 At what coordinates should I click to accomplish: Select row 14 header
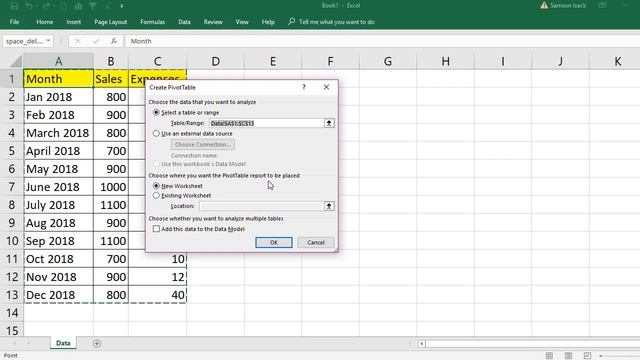coord(12,313)
